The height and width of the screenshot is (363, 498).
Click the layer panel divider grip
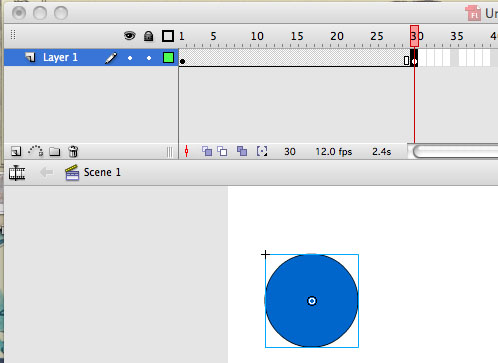coord(170,152)
